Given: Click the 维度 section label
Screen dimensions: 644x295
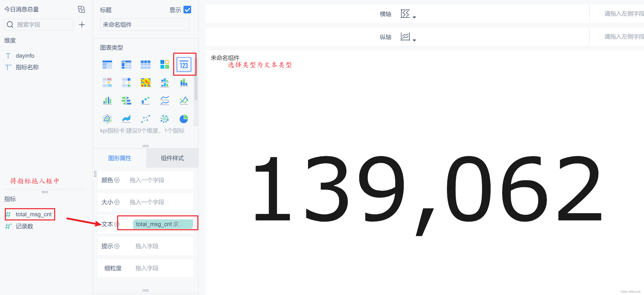Looking at the screenshot, I should pos(10,40).
